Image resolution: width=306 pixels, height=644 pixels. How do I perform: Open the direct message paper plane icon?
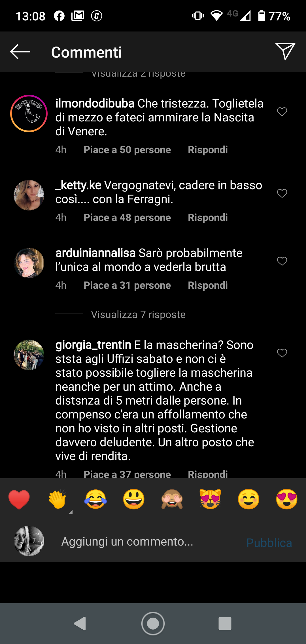tap(285, 51)
